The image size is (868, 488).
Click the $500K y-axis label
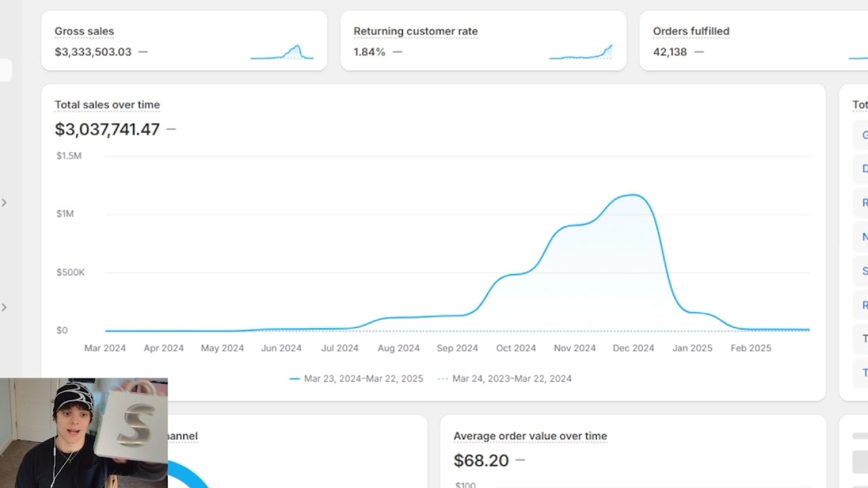click(71, 272)
